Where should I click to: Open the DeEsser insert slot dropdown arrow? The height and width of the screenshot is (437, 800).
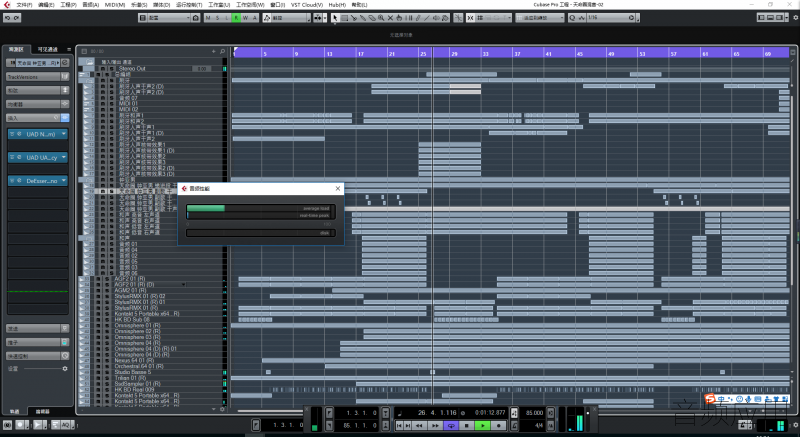64,181
